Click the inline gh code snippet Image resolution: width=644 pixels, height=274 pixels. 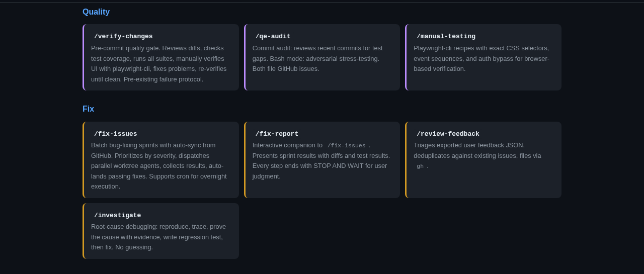coord(420,166)
